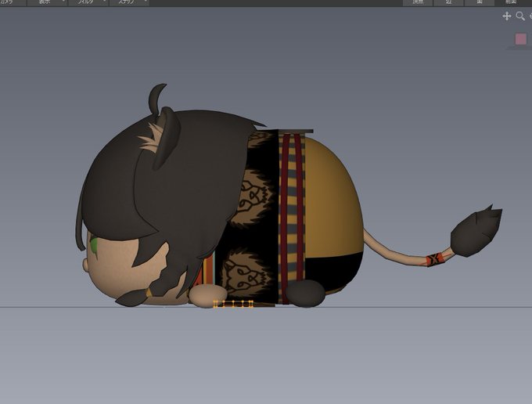Viewport: 532px width, 404px height.
Task: Toggle 頂点 (vertex) display button
Action: click(x=418, y=2)
